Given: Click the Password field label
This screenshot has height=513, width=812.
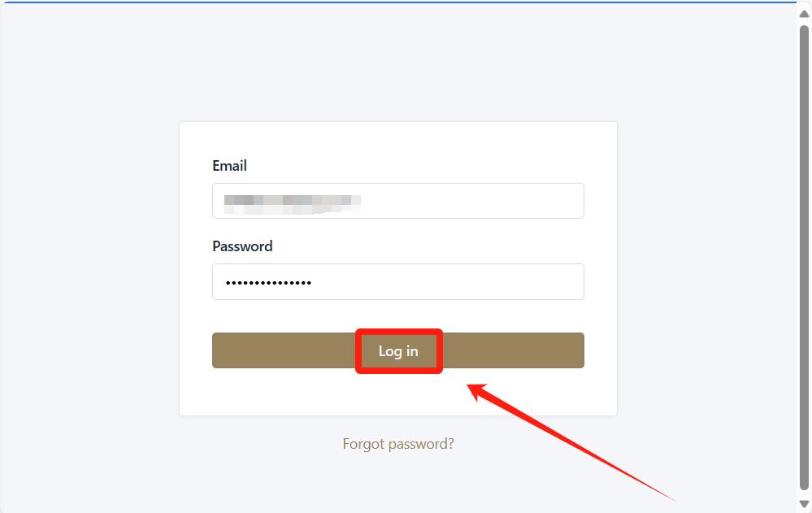Looking at the screenshot, I should [242, 246].
